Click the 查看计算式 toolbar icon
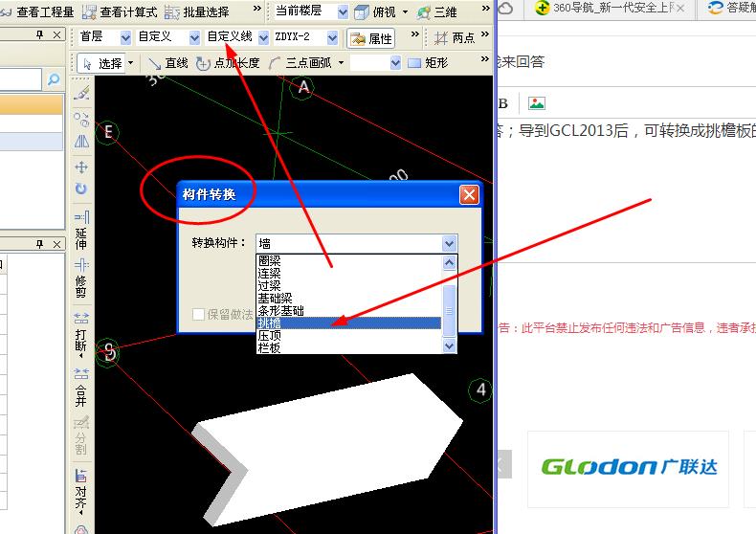This screenshot has height=534, width=756. click(x=89, y=12)
